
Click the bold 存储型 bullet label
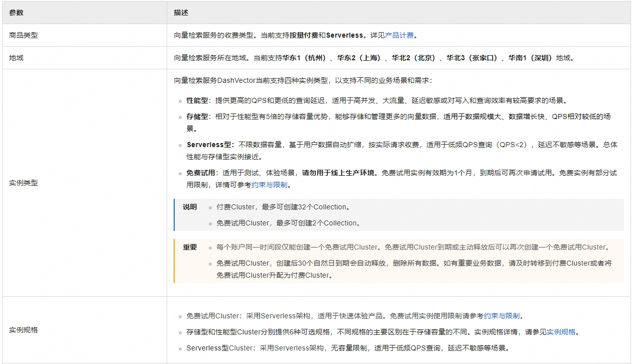(x=197, y=116)
